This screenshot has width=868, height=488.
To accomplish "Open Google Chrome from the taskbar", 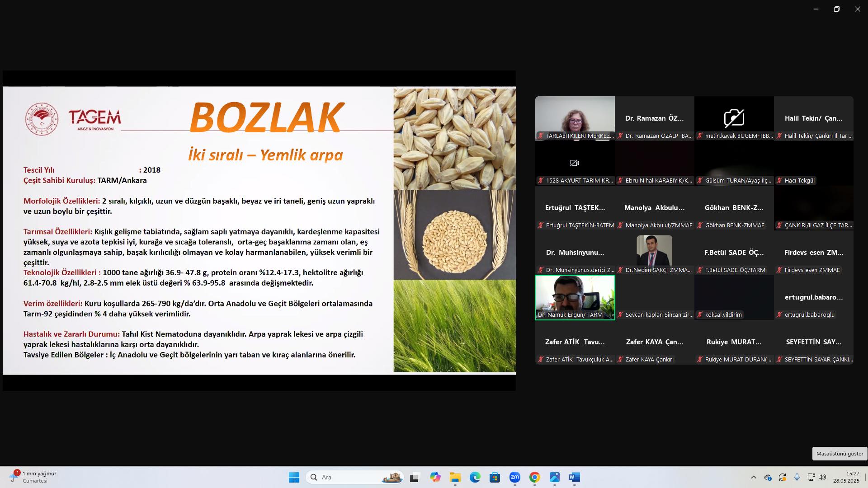I will (534, 477).
